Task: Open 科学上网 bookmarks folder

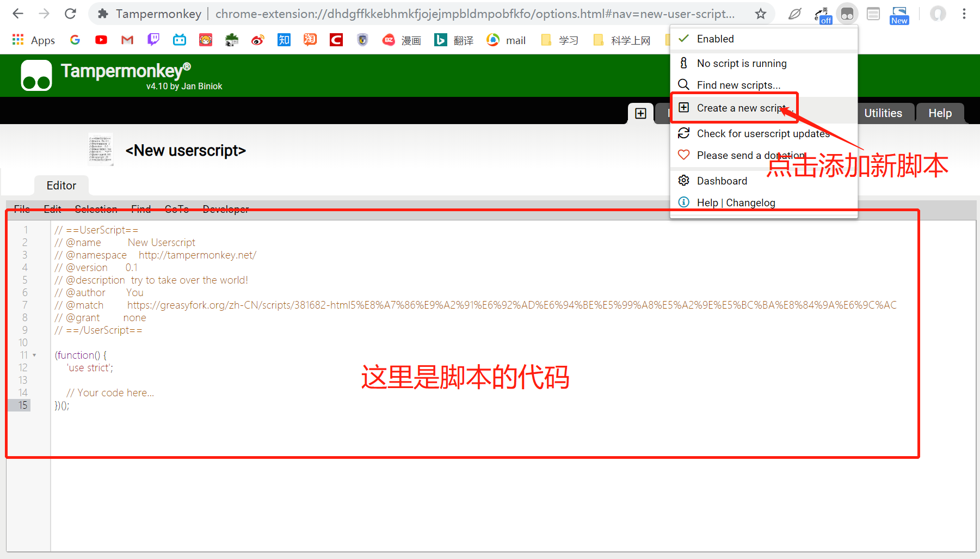Action: (x=622, y=40)
